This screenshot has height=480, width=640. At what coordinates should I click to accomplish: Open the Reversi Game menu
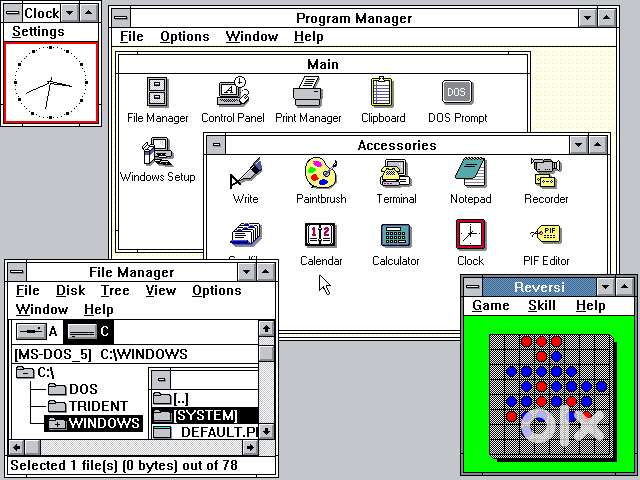(x=491, y=305)
